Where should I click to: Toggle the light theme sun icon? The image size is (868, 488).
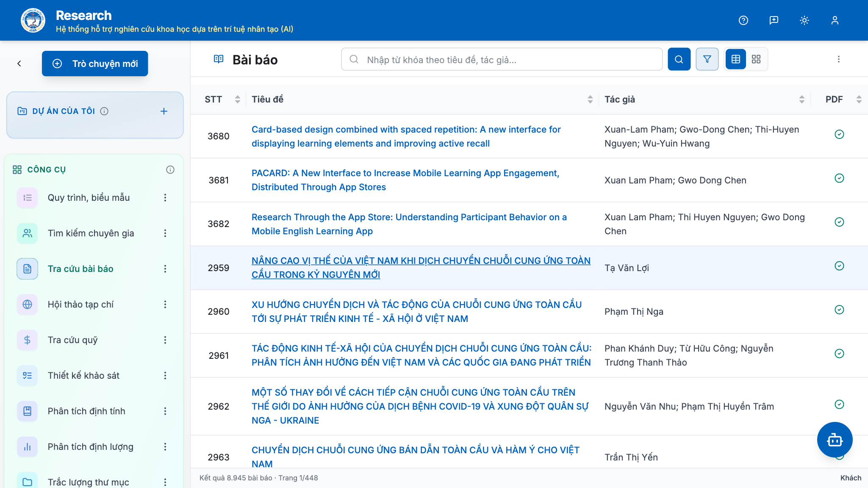coord(804,20)
